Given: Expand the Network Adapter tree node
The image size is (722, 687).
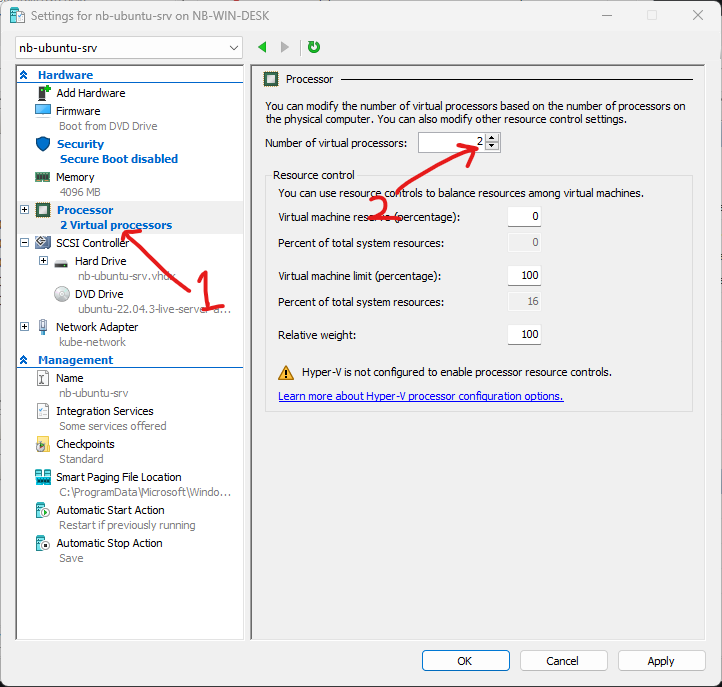Looking at the screenshot, I should pyautogui.click(x=24, y=327).
